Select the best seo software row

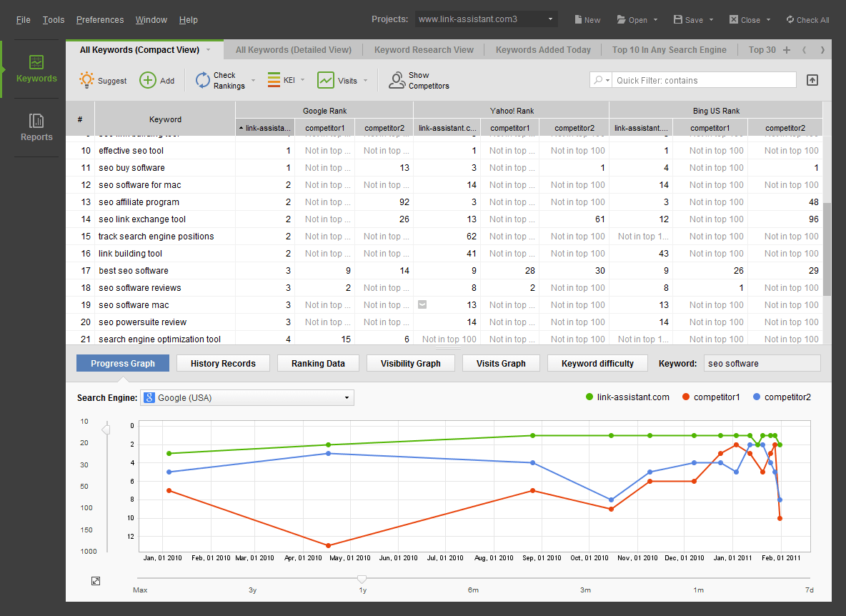point(444,271)
